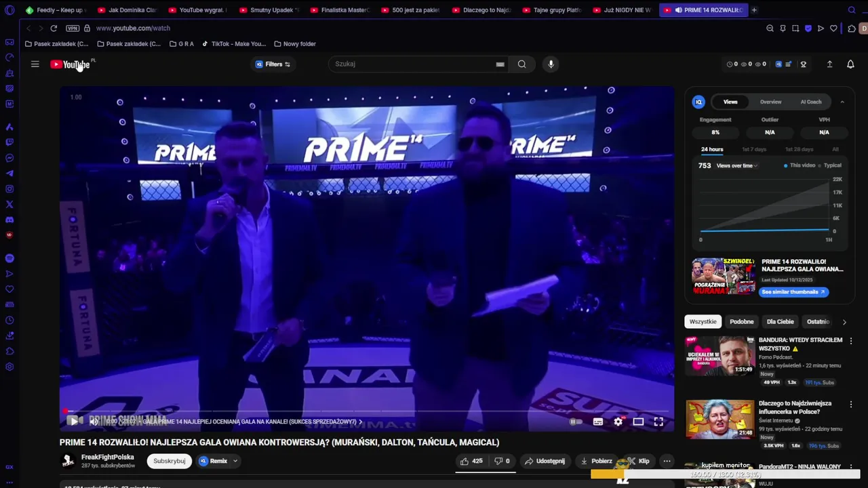This screenshot has width=868, height=488.
Task: Toggle the VPN badge in the address bar
Action: click(73, 28)
